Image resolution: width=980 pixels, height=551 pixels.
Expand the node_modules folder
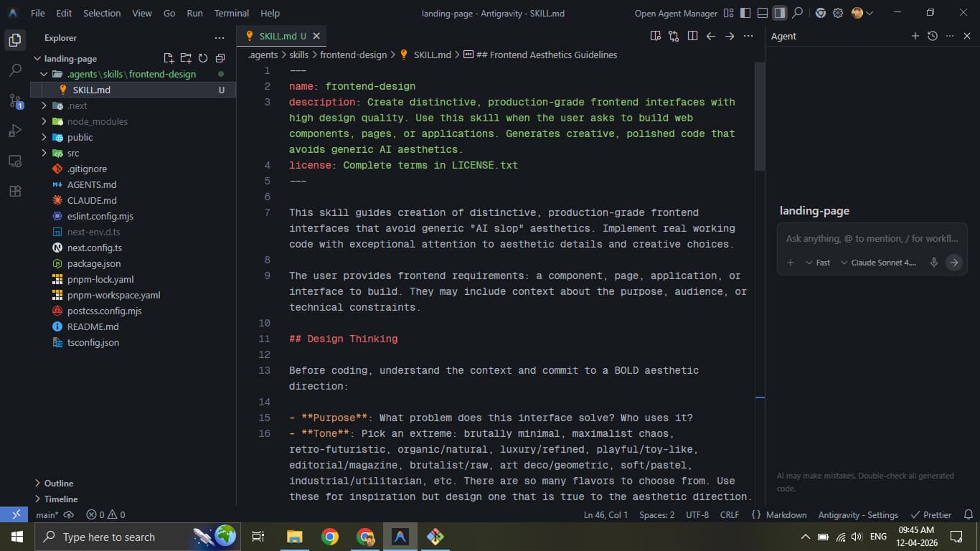point(97,121)
